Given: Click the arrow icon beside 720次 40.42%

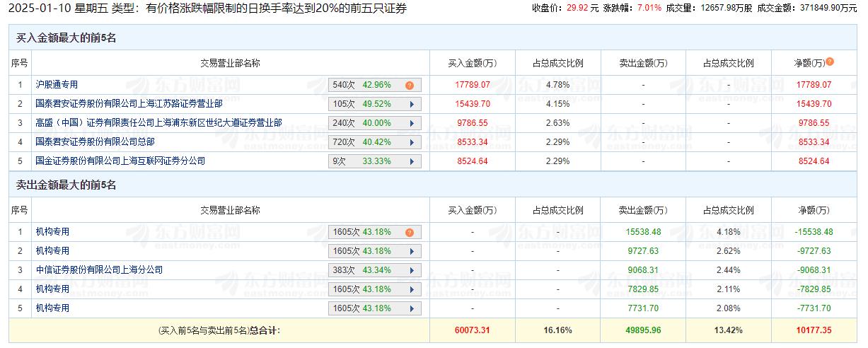Looking at the screenshot, I should [411, 142].
